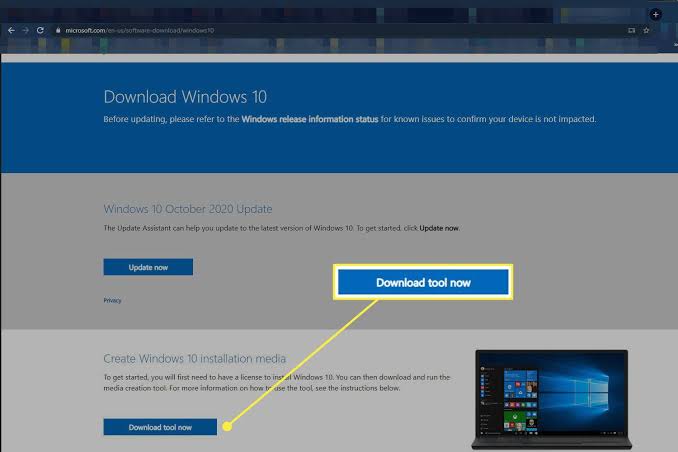The image size is (678, 452).
Task: Go back with the browser back arrow
Action: point(11,30)
